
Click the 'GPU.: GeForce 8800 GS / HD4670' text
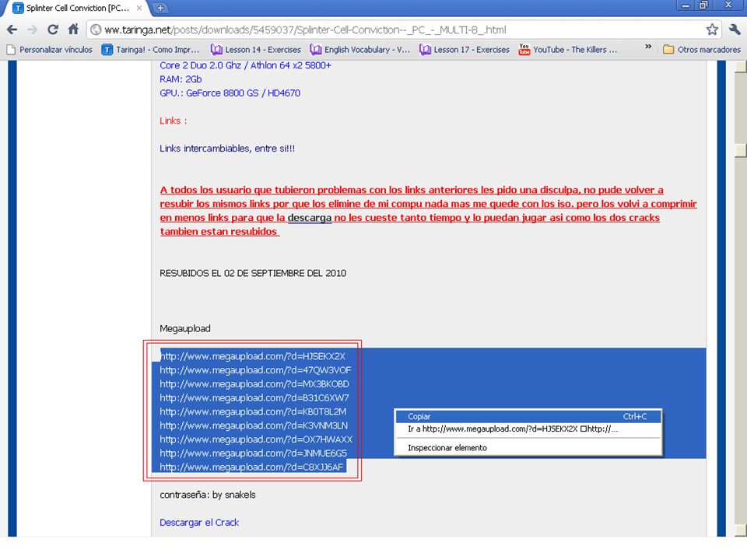click(x=230, y=93)
